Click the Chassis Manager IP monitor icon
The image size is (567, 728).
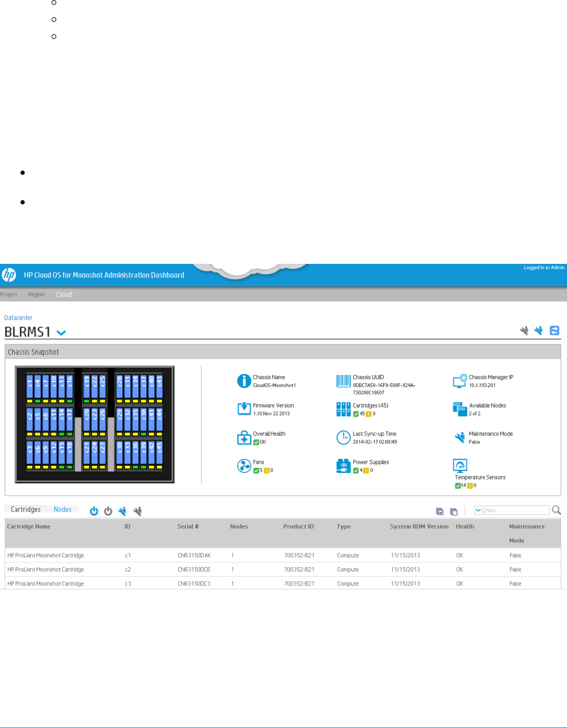coord(460,381)
